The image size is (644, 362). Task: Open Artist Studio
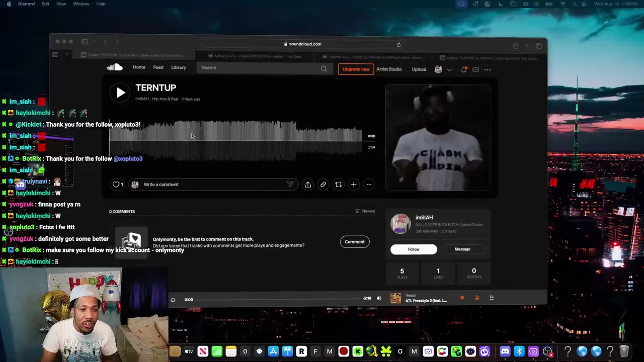[x=389, y=69]
